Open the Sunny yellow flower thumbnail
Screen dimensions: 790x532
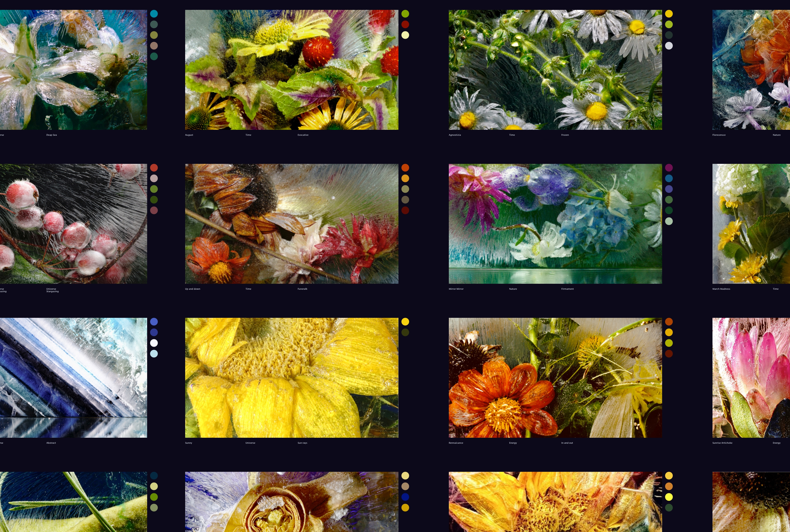(x=292, y=378)
